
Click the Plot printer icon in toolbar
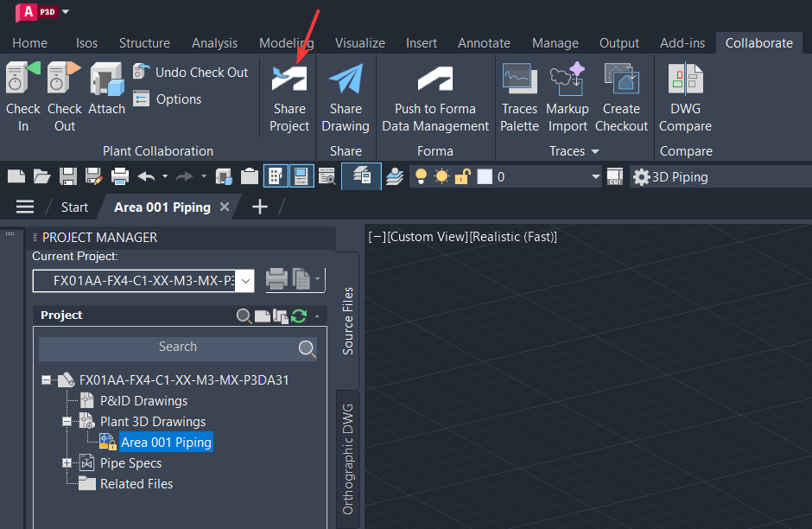pyautogui.click(x=119, y=176)
